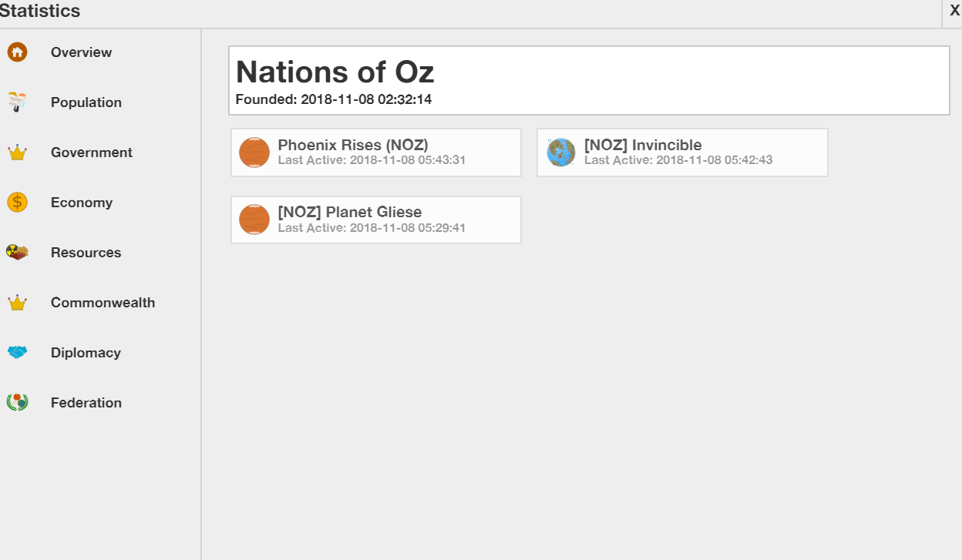Click the Overview house icon
The image size is (962, 560).
(x=17, y=52)
